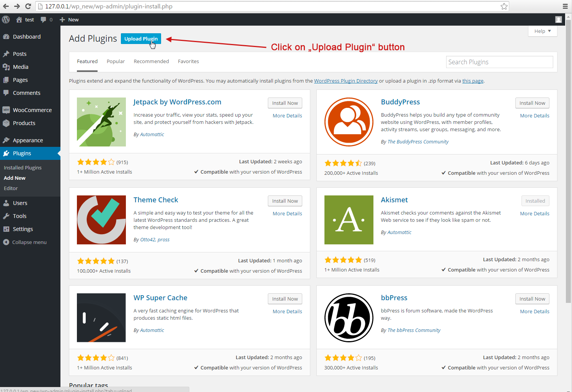Focus the Search Plugins field
The width and height of the screenshot is (572, 392).
click(x=499, y=62)
